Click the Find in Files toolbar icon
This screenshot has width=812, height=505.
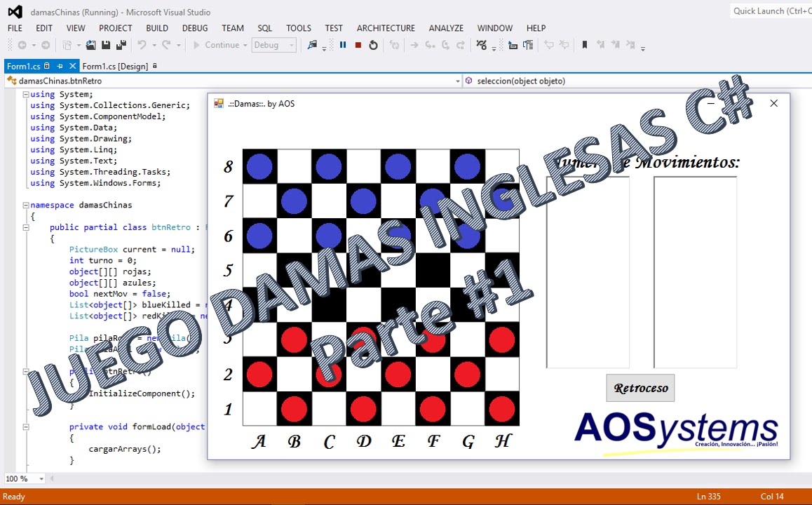click(x=312, y=45)
